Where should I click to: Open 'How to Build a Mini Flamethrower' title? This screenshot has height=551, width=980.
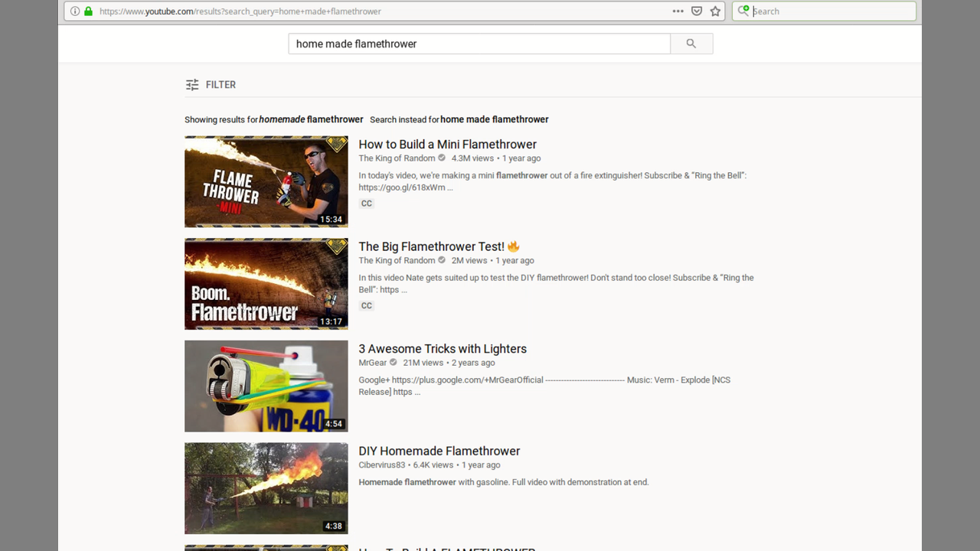(447, 145)
